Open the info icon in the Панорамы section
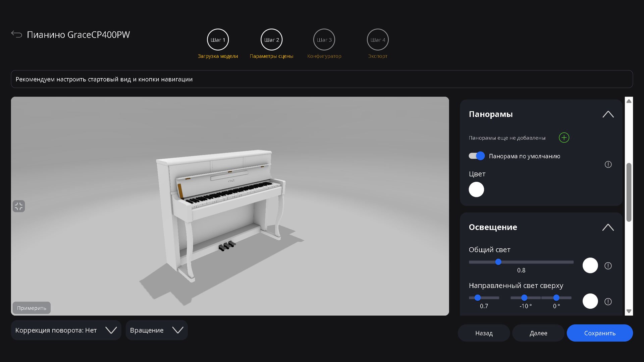 coord(608,165)
